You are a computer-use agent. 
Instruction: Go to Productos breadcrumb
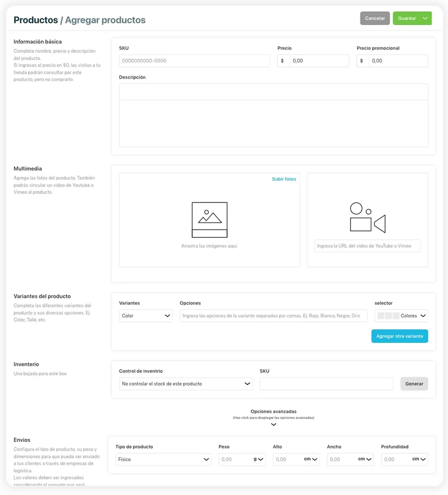pos(36,20)
